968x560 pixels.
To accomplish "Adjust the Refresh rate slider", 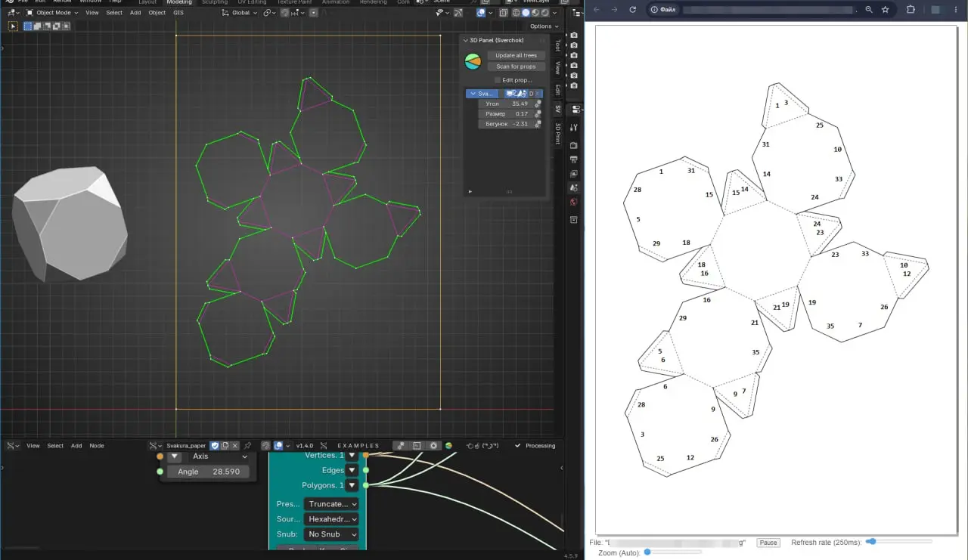I will click(899, 542).
